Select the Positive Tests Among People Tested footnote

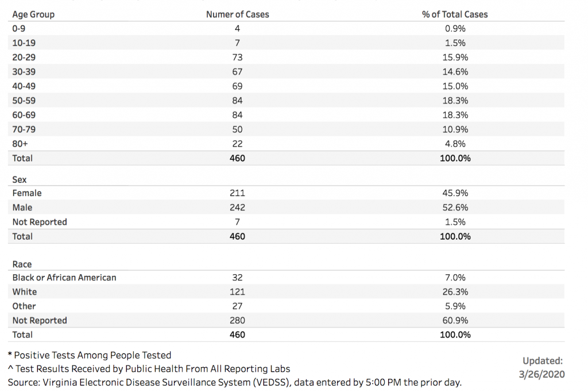click(x=92, y=355)
